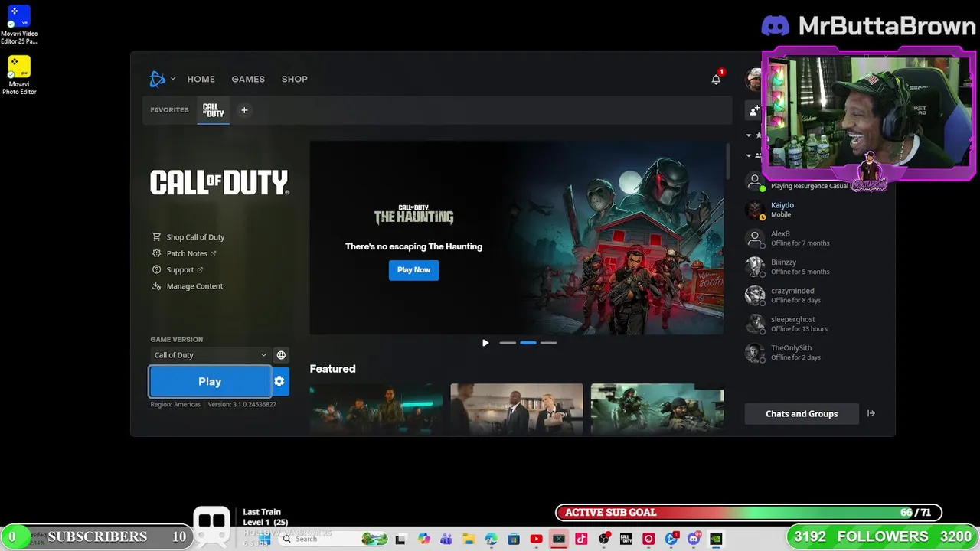Open the Windows Start button
Image resolution: width=980 pixels, height=551 pixels.
coord(263,539)
